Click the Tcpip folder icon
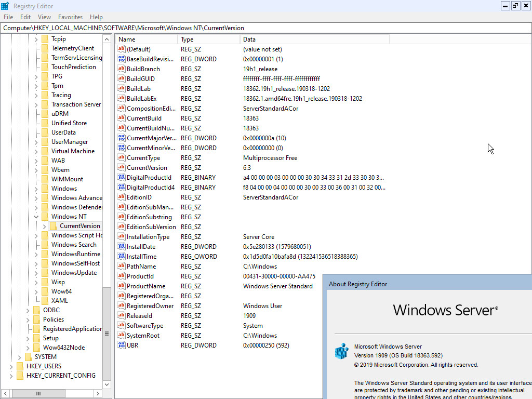Screen dimensions: 532x399 click(45, 39)
